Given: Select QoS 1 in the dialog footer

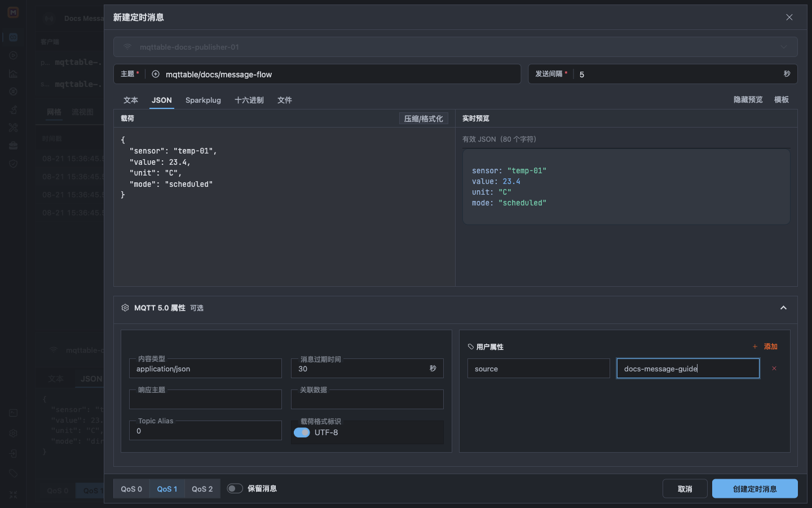Looking at the screenshot, I should (x=167, y=489).
